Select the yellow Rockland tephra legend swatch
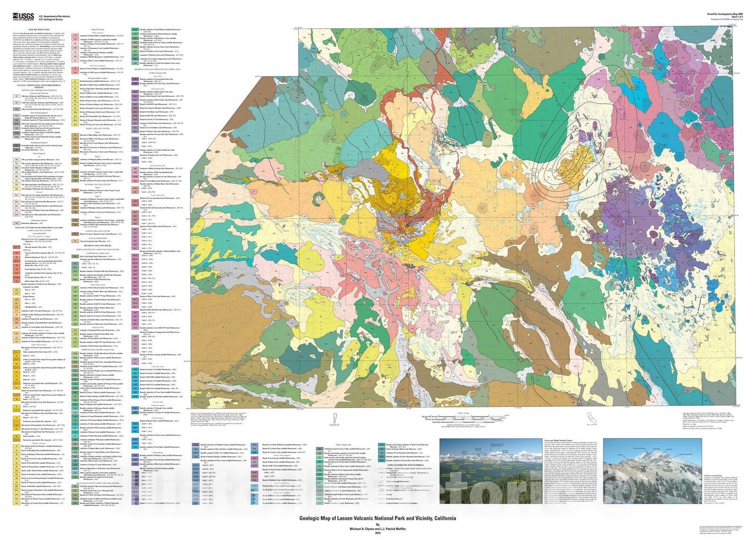Viewport: 756px width, 547px height. pyautogui.click(x=75, y=81)
